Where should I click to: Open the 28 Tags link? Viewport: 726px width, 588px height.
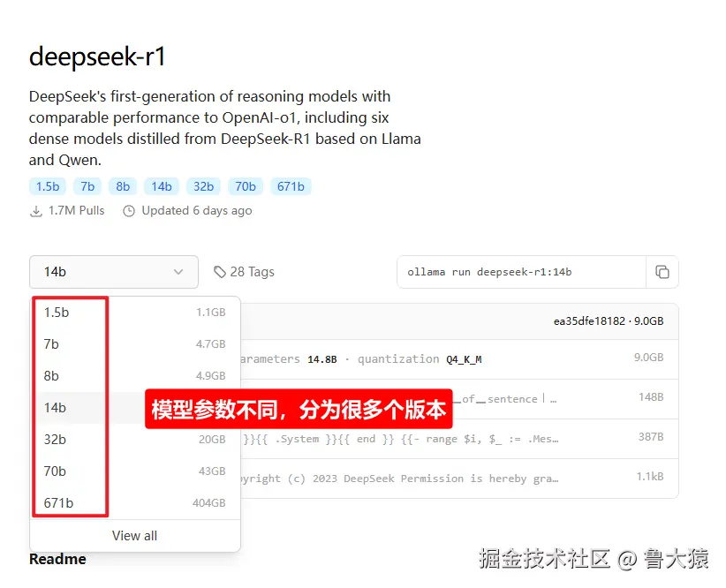(244, 272)
